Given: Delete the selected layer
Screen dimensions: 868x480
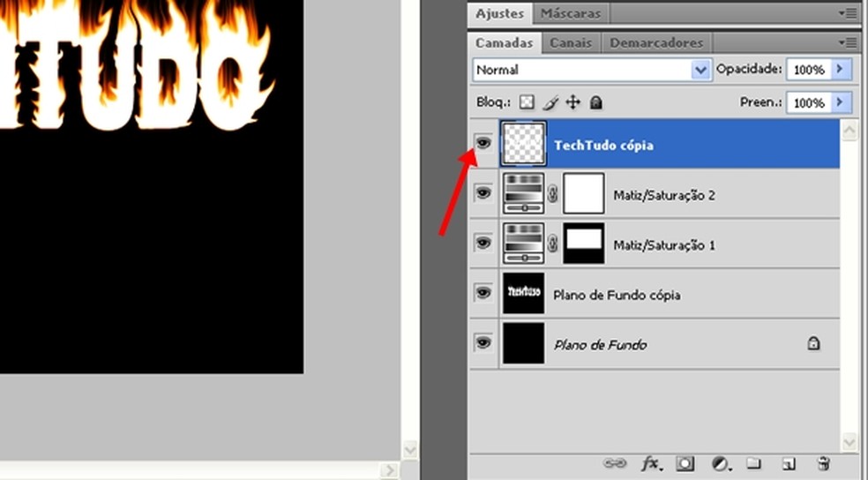Looking at the screenshot, I should tap(824, 463).
